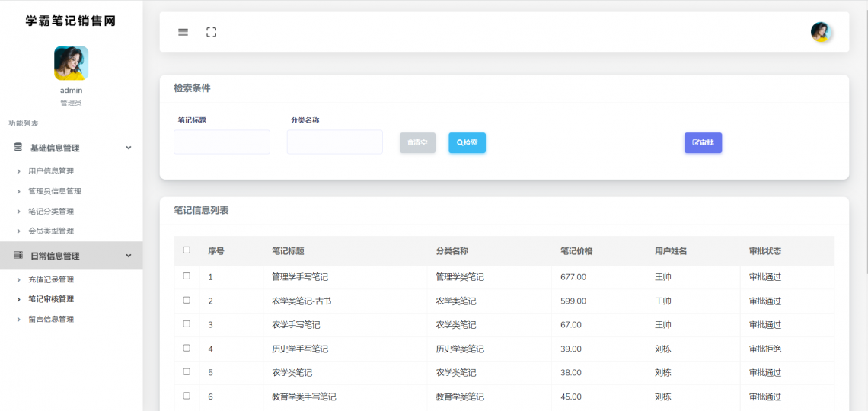The height and width of the screenshot is (411, 868).
Task: Check the box for row 6 教育学类手写笔记
Action: click(x=187, y=396)
